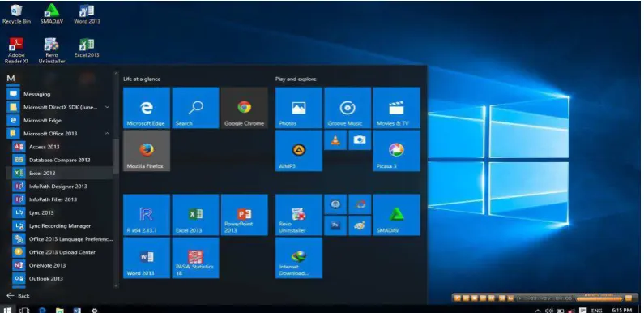Click the apps list scrollbar
This screenshot has height=313, width=644.
point(116,156)
